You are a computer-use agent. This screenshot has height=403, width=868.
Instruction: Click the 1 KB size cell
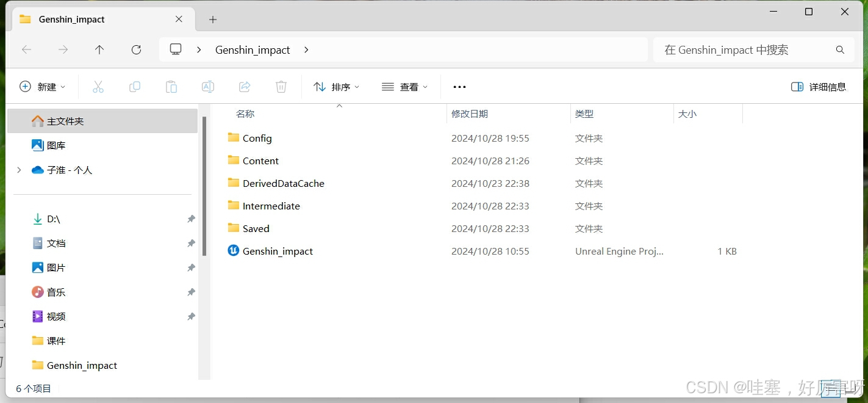pos(727,251)
